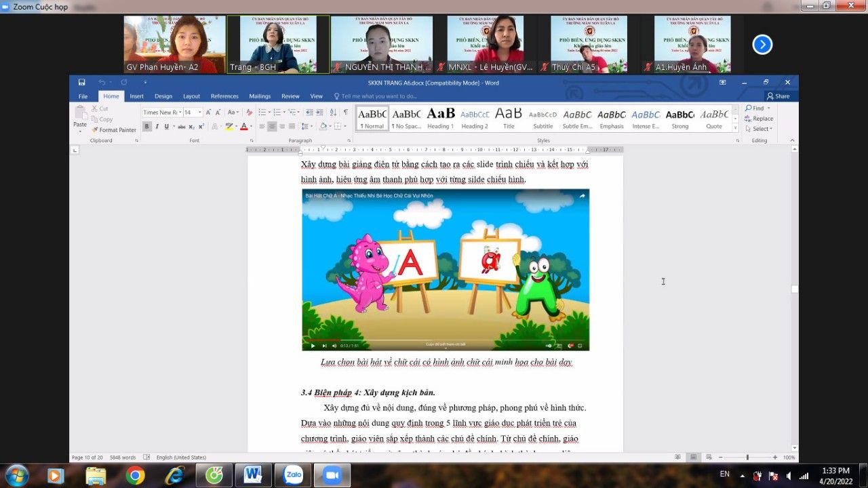Click the Share button
The image size is (868, 488).
coord(778,96)
